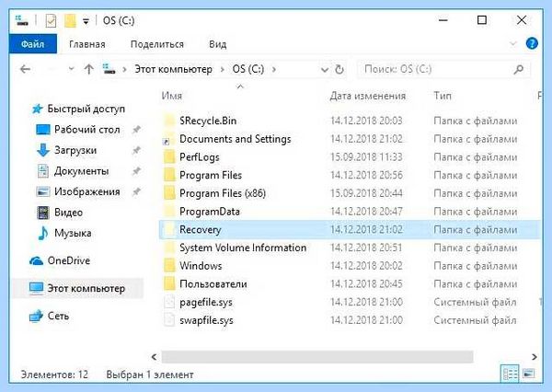Select the Recovery folder icon

pos(169,230)
